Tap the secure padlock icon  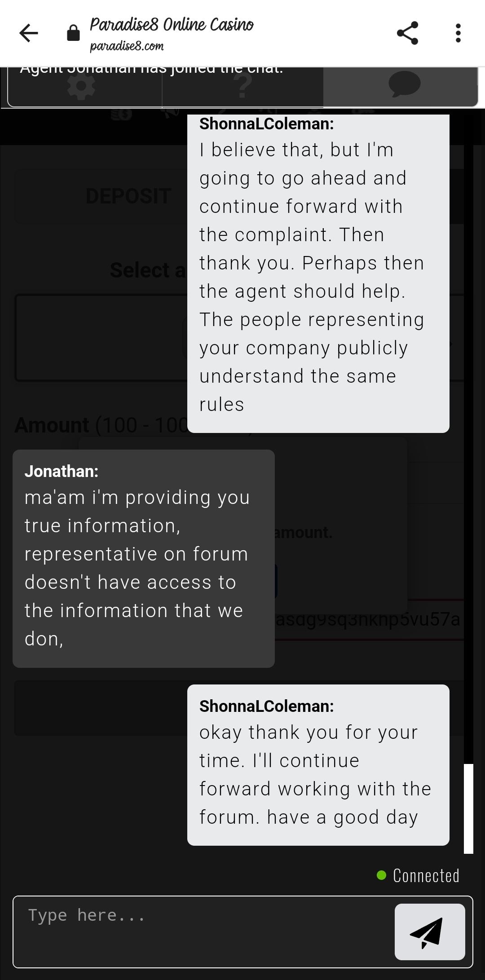tap(73, 33)
